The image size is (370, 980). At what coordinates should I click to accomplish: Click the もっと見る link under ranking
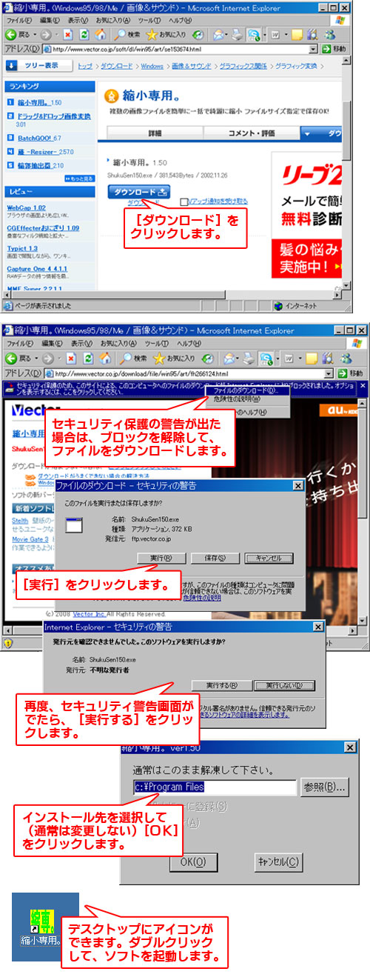tap(79, 179)
